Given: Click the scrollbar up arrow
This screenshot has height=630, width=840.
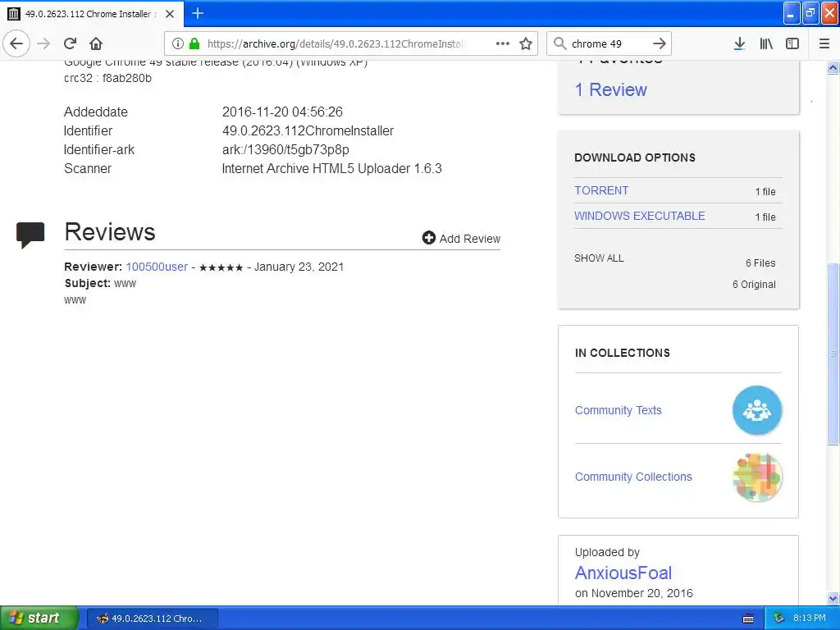Looking at the screenshot, I should [x=833, y=67].
